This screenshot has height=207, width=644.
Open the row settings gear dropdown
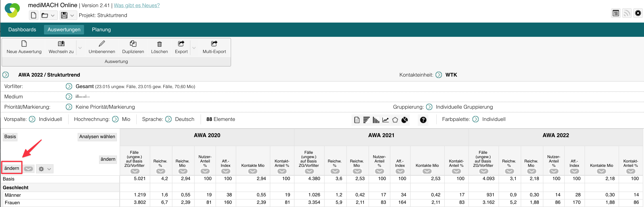(45, 169)
